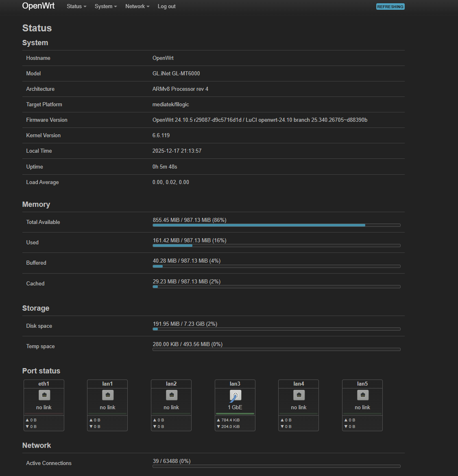Image resolution: width=458 pixels, height=476 pixels.
Task: Click the lan4 port icon
Action: click(x=299, y=395)
